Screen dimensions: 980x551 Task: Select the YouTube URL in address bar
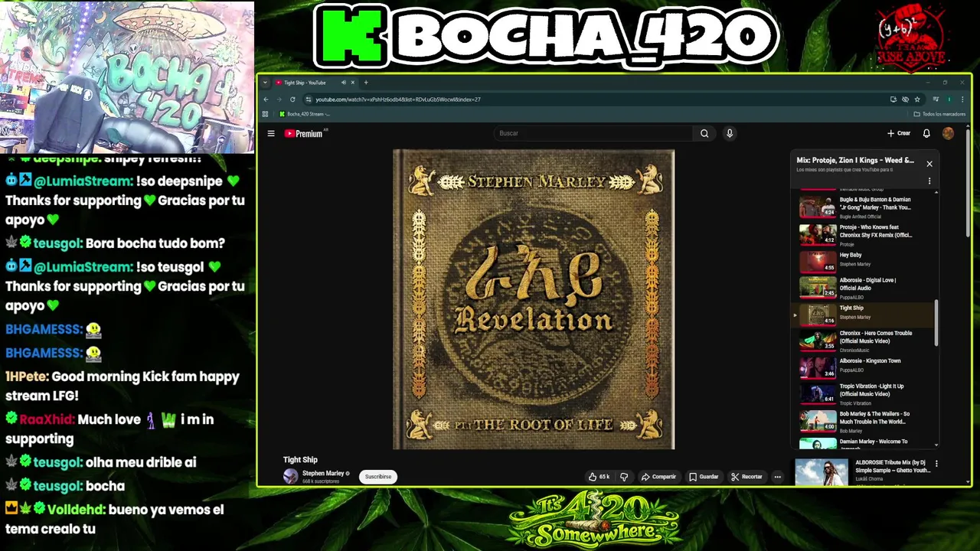(398, 99)
